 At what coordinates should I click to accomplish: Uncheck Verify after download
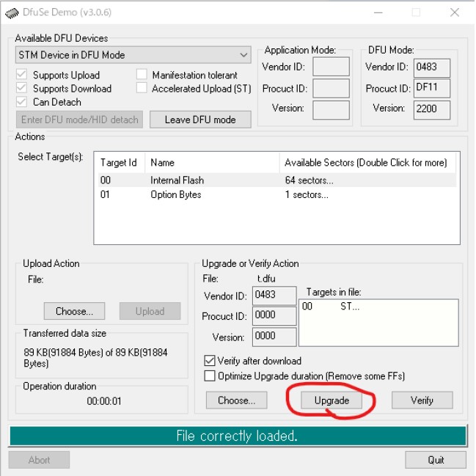[x=210, y=361]
